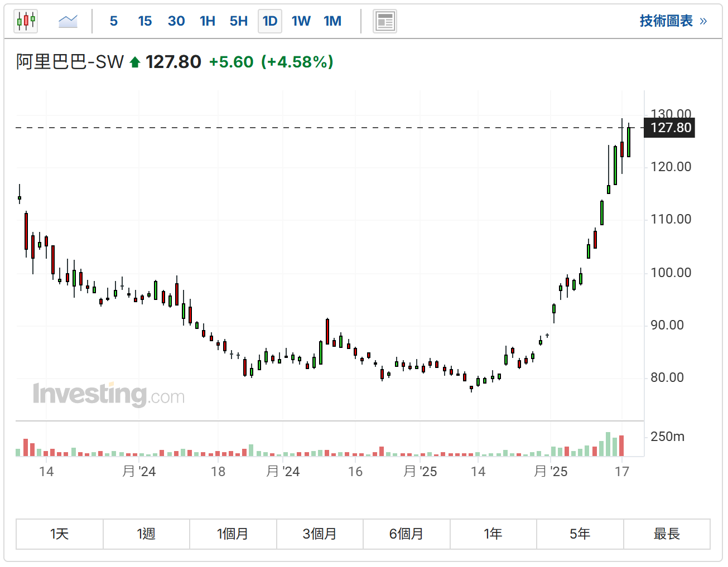Select the 15 minute interval
This screenshot has width=728, height=567.
[x=145, y=21]
